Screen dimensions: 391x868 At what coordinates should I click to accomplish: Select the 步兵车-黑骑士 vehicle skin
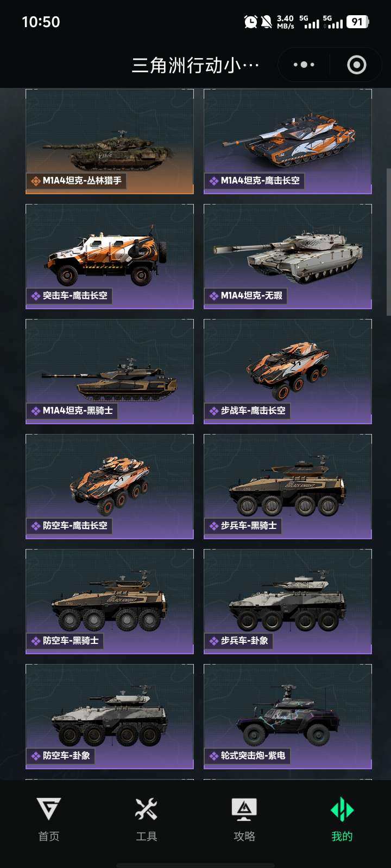point(288,487)
